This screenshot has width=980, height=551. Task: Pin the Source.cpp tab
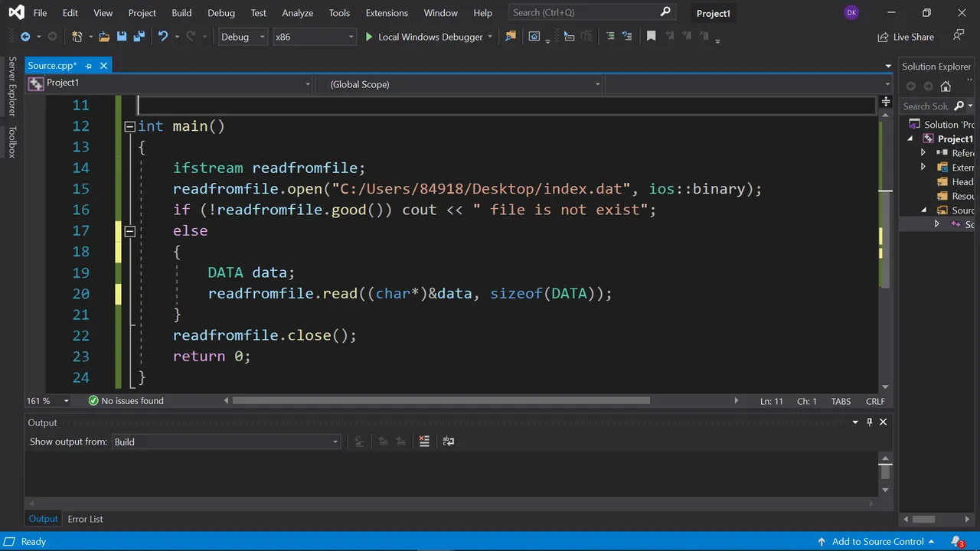tap(89, 66)
